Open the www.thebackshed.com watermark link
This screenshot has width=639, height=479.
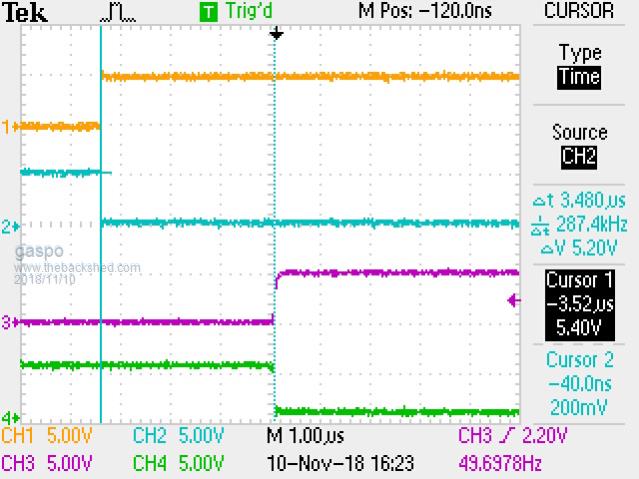click(78, 267)
